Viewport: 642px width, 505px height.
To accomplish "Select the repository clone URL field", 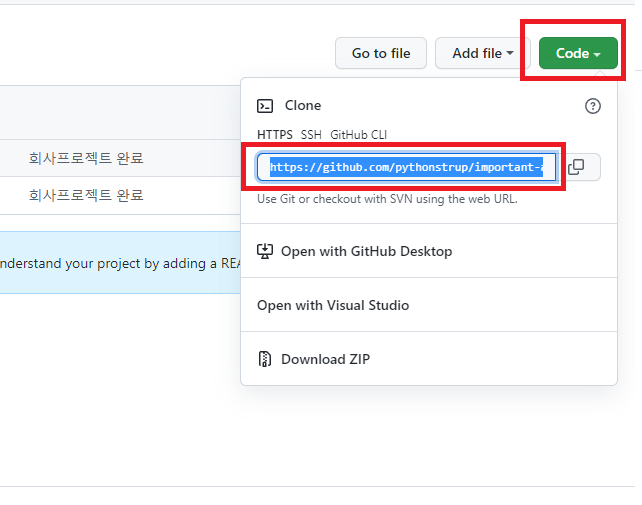I will click(x=406, y=167).
